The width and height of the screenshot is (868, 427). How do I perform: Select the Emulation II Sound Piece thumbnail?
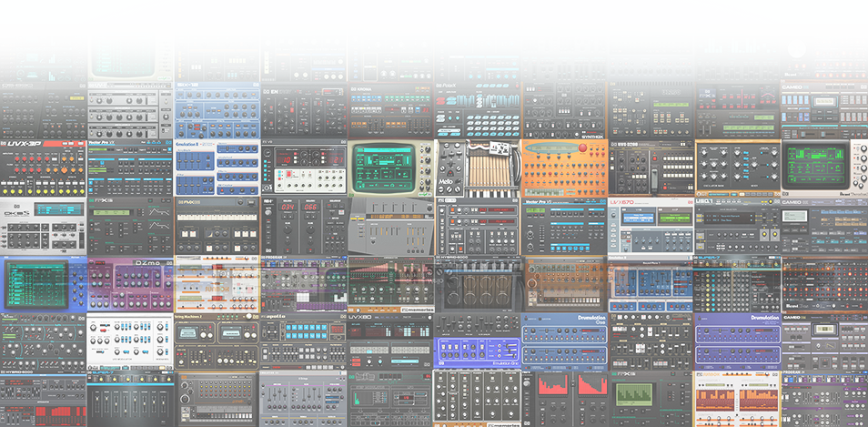(651, 284)
